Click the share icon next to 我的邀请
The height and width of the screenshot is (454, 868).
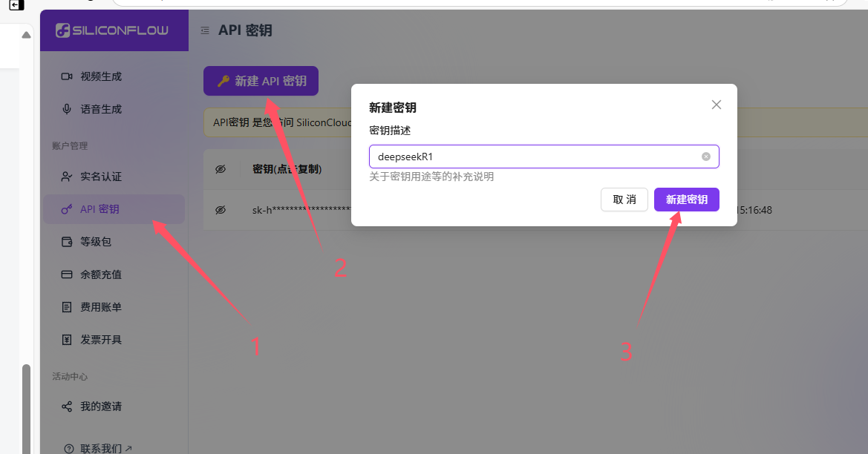point(66,407)
